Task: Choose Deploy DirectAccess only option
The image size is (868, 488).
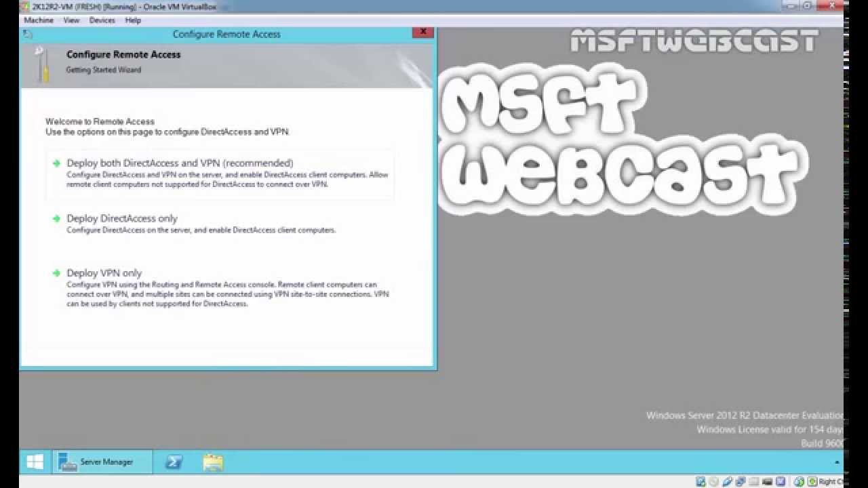Action: pos(122,218)
